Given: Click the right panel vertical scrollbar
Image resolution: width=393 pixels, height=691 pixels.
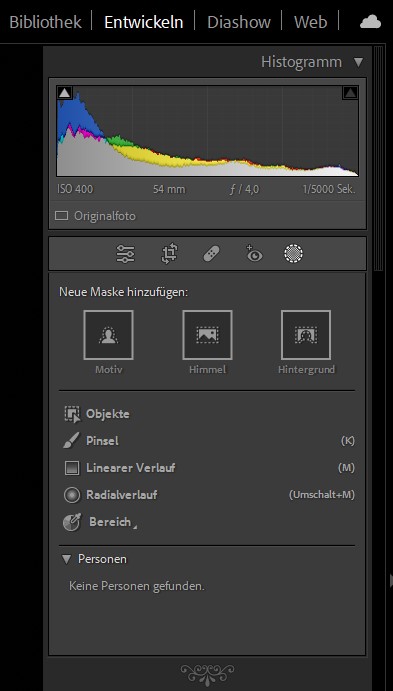Looking at the screenshot, I should coord(378,159).
